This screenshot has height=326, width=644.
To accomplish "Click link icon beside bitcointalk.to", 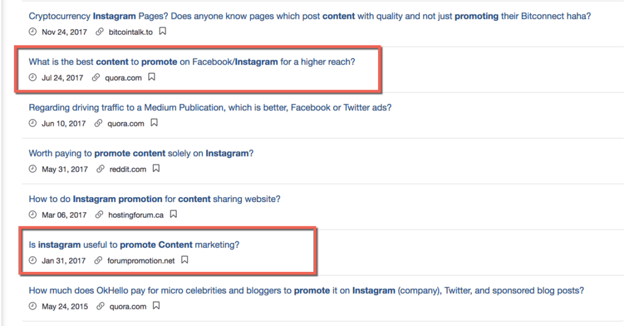I will click(99, 31).
